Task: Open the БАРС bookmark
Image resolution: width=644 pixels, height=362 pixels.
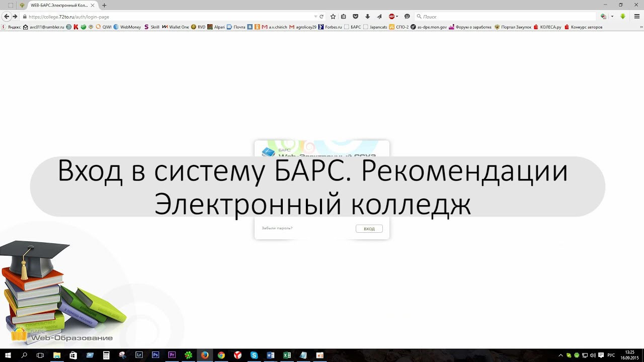Action: [x=353, y=27]
